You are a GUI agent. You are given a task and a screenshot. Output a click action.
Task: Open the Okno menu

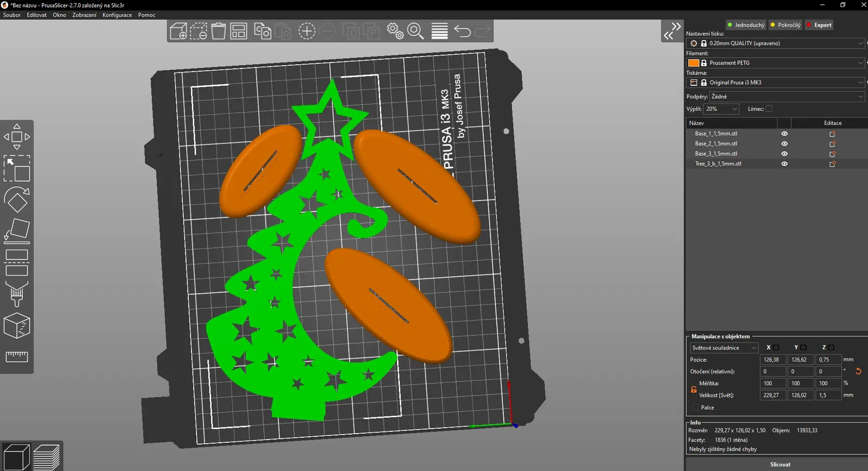pyautogui.click(x=60, y=15)
